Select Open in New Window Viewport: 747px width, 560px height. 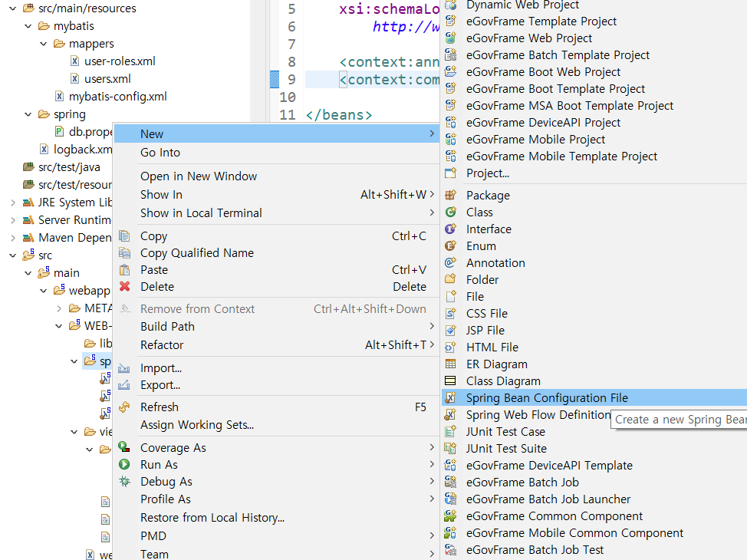276,176
